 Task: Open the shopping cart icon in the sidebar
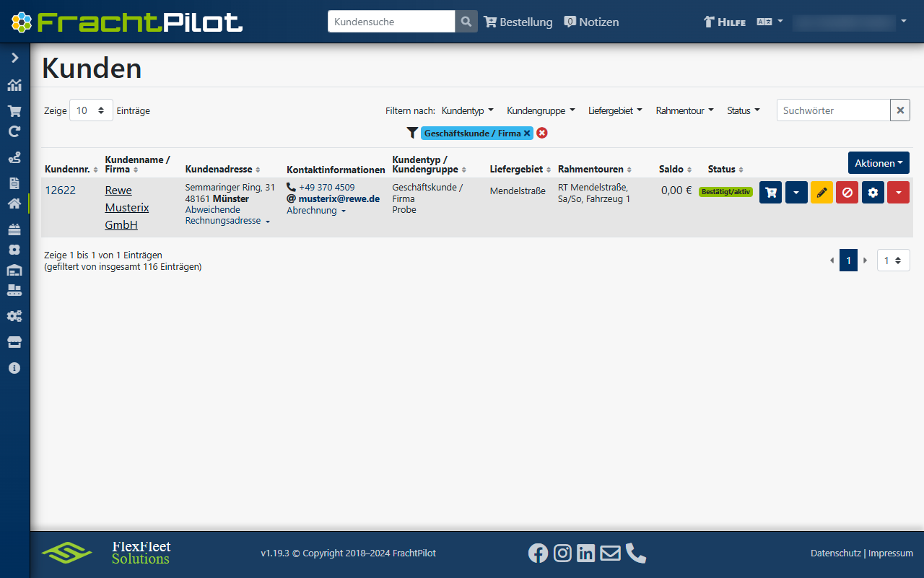coord(14,111)
